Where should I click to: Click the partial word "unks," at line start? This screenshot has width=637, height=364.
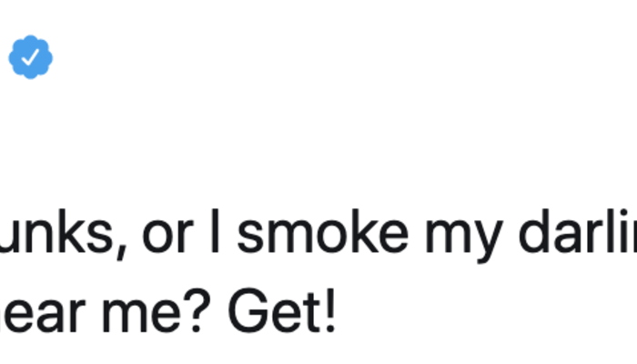[62, 237]
